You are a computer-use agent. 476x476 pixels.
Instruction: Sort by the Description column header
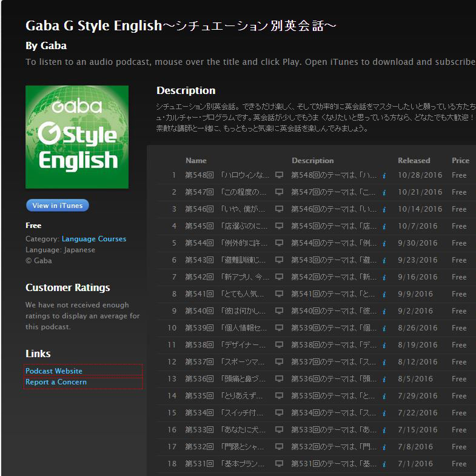click(313, 161)
